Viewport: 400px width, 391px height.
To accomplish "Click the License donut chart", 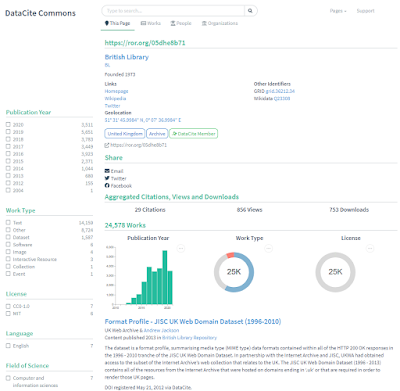I will pyautogui.click(x=335, y=272).
